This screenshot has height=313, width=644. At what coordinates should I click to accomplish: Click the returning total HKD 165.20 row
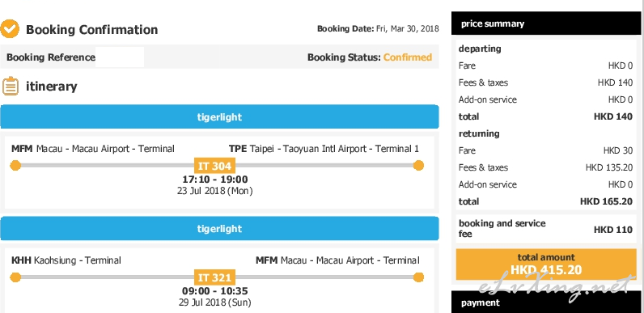546,201
